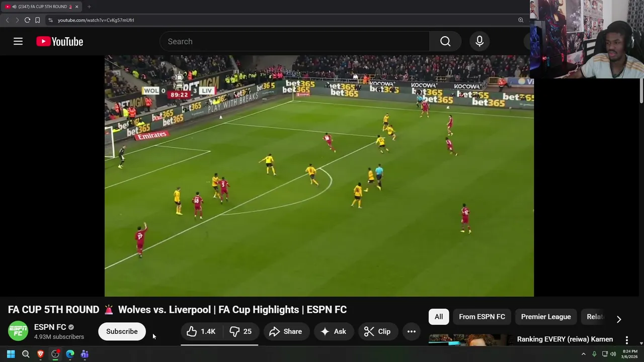Reload the YouTube page
The height and width of the screenshot is (362, 644).
(x=27, y=20)
